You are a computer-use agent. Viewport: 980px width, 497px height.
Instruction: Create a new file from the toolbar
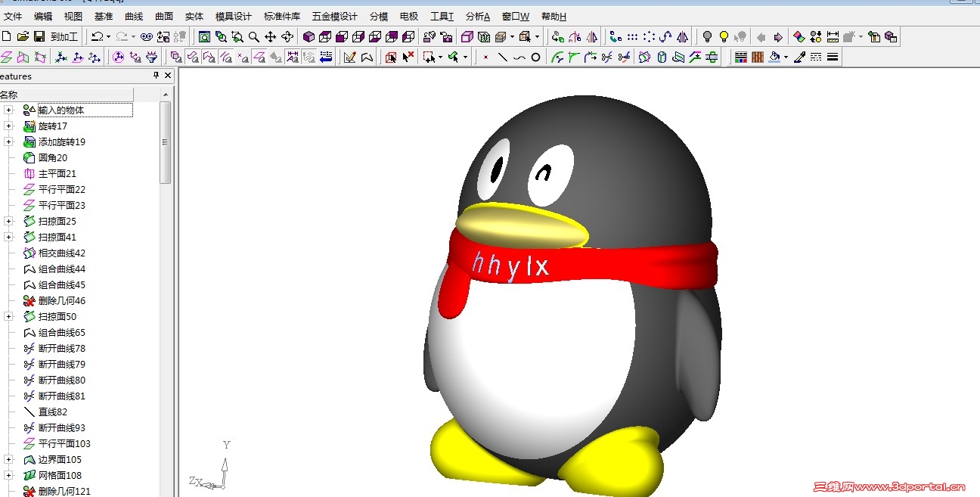pyautogui.click(x=7, y=36)
